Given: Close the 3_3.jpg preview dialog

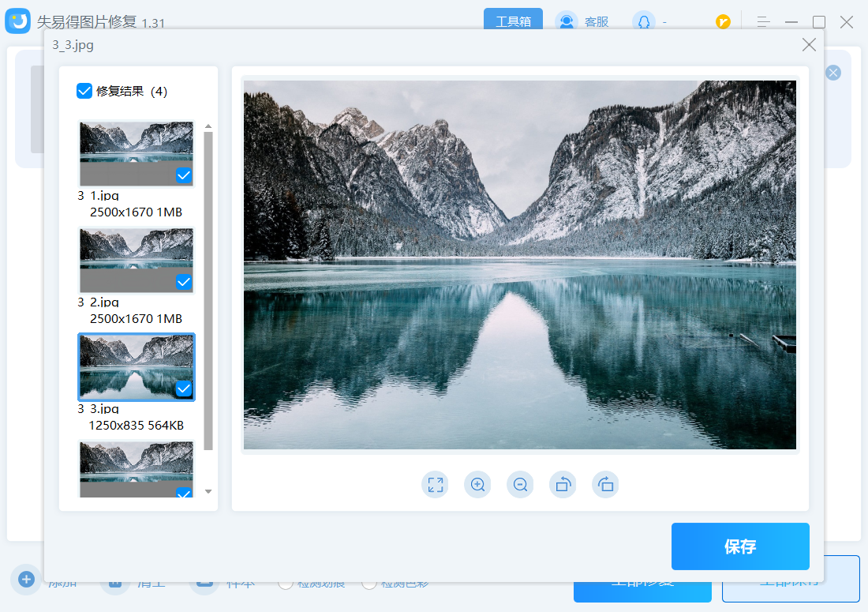Looking at the screenshot, I should pos(809,45).
